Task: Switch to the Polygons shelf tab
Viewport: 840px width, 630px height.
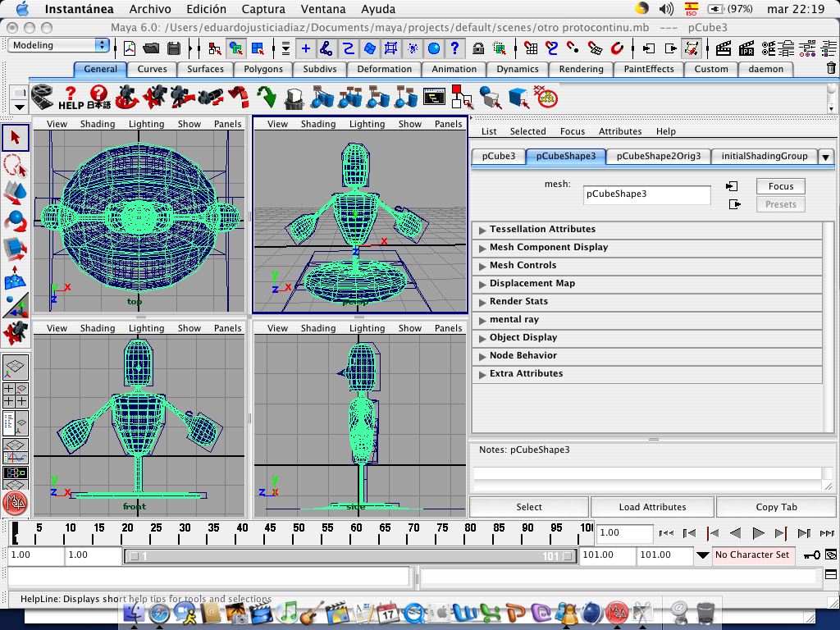Action: point(263,69)
